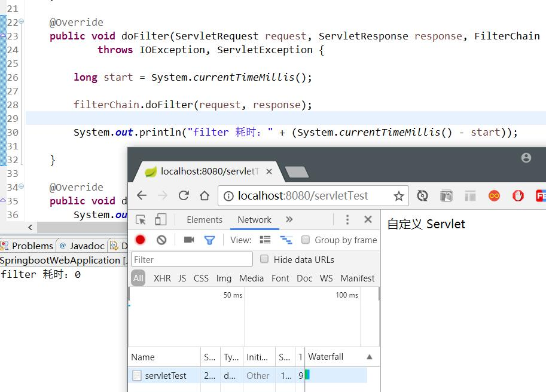Click the capture screenshots camera icon
Image resolution: width=546 pixels, height=392 pixels.
tap(189, 240)
